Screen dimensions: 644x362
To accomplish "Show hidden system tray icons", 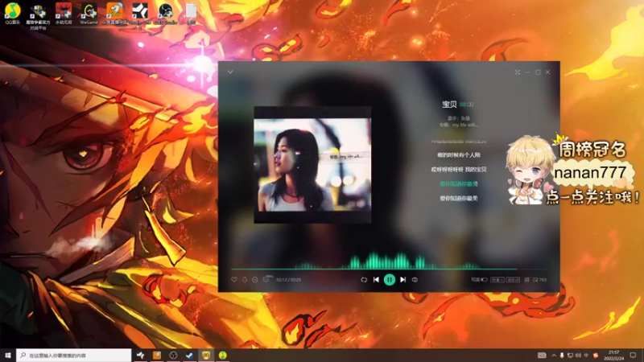I will coord(554,356).
